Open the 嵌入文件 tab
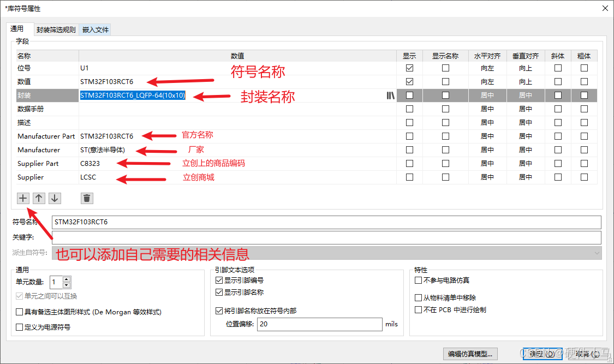 [x=94, y=30]
